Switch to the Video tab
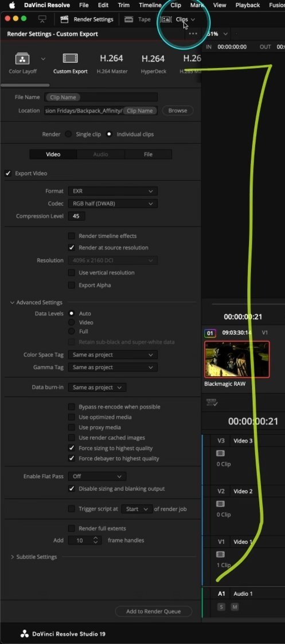285x644 pixels. (x=53, y=155)
